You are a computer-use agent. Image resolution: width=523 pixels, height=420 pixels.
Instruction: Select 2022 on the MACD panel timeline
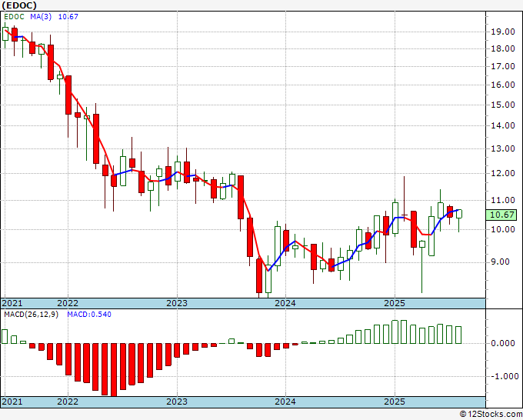(68, 402)
